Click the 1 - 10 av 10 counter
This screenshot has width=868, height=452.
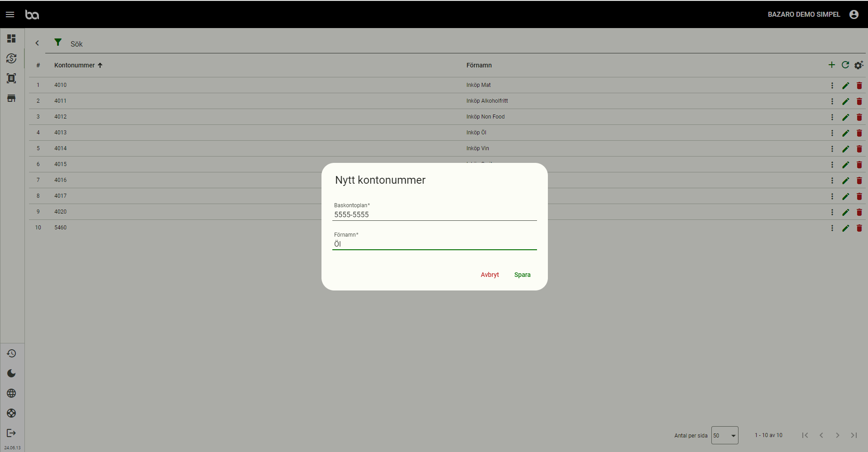tap(768, 435)
